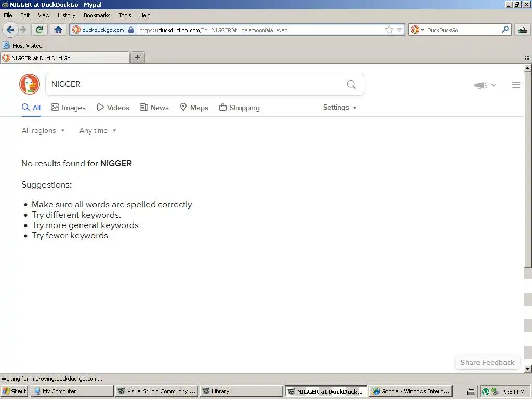Switch to Library window in taskbar
This screenshot has height=399, width=532.
[241, 391]
